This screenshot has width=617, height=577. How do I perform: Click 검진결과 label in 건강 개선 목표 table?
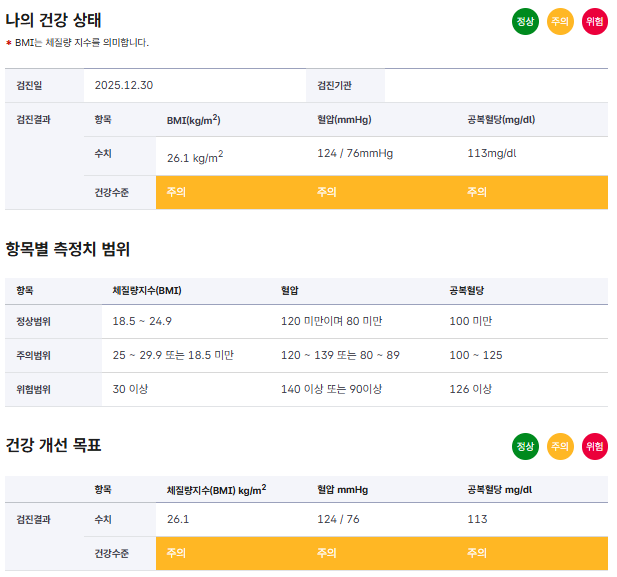coord(33,520)
